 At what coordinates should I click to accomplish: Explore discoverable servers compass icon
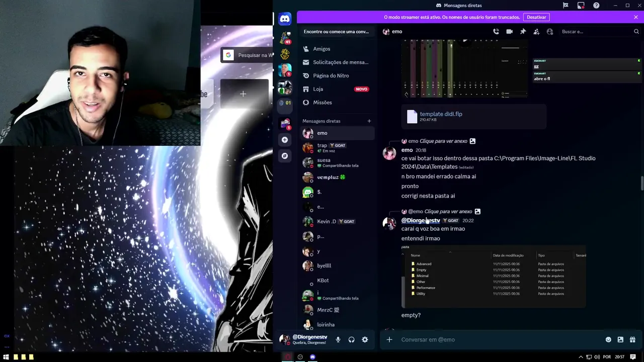pyautogui.click(x=285, y=156)
